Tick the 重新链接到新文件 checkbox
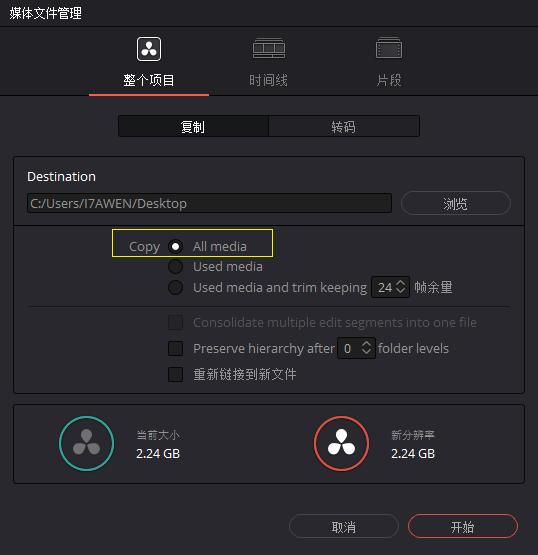 pos(176,374)
